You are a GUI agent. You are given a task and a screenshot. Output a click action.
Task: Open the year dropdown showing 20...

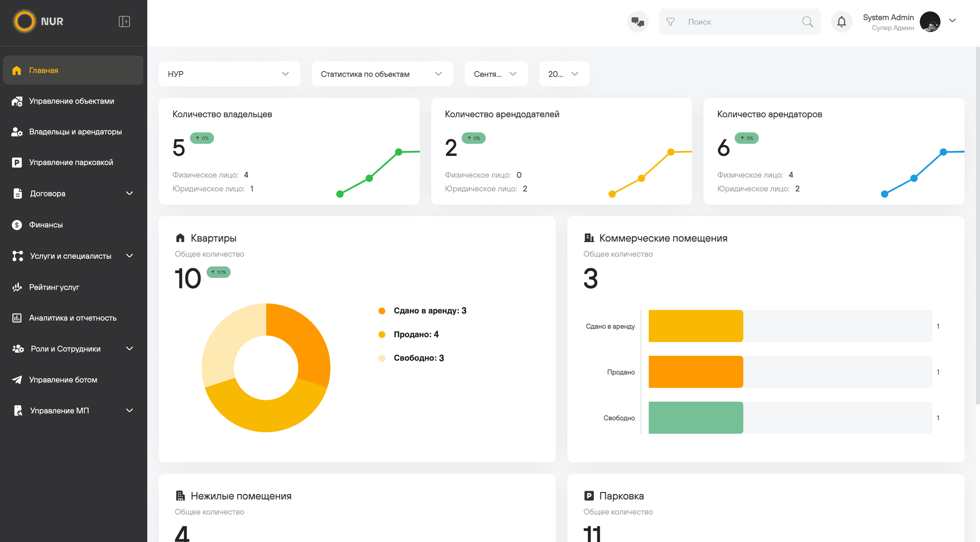(x=564, y=74)
